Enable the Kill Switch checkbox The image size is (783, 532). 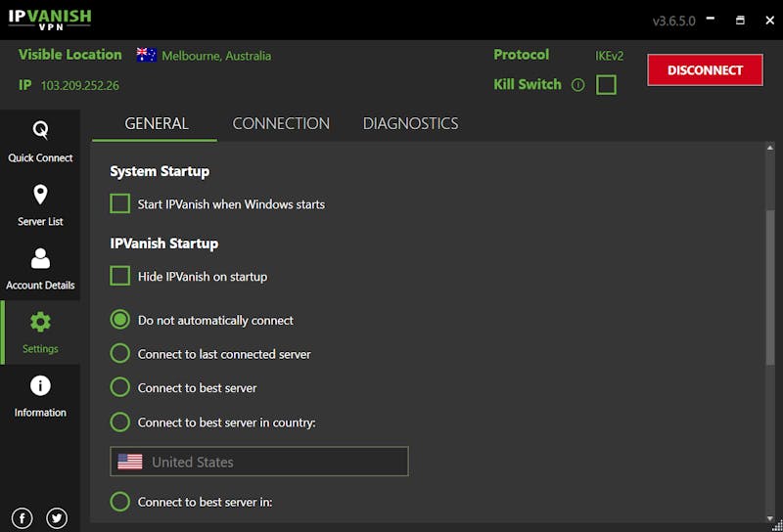[606, 85]
